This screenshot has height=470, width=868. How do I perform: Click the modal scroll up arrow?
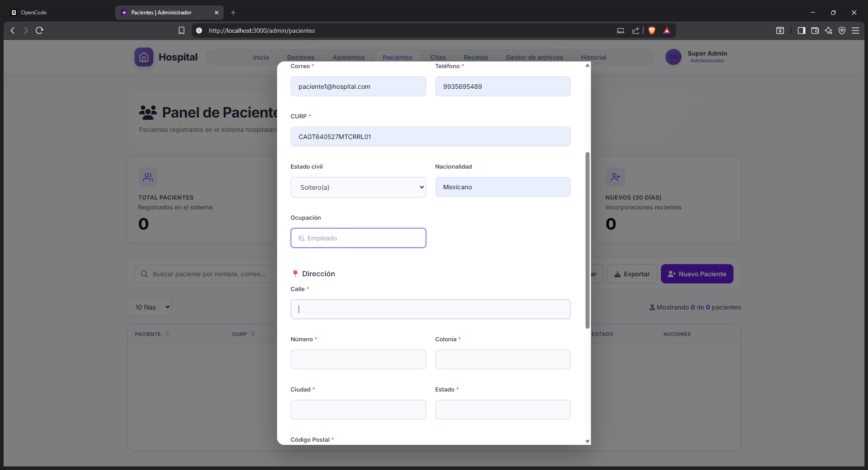tap(587, 65)
